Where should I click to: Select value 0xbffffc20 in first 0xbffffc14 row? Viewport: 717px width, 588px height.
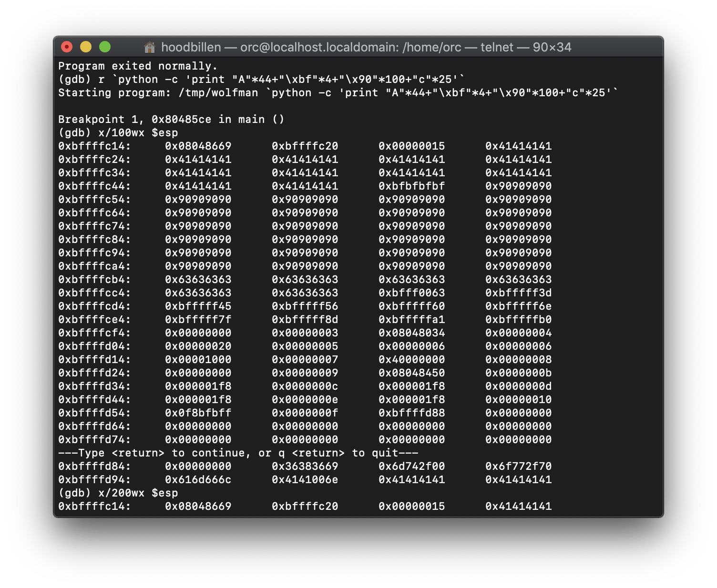click(x=305, y=146)
